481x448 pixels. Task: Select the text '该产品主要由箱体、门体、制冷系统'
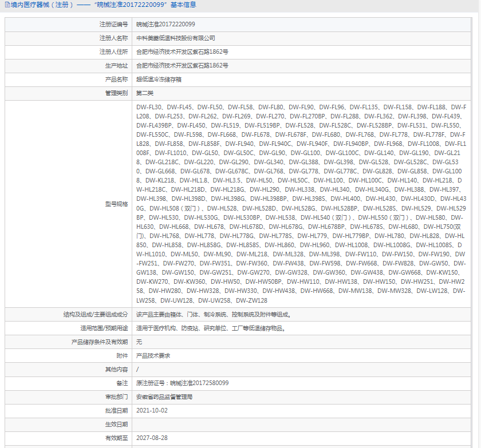(182, 314)
